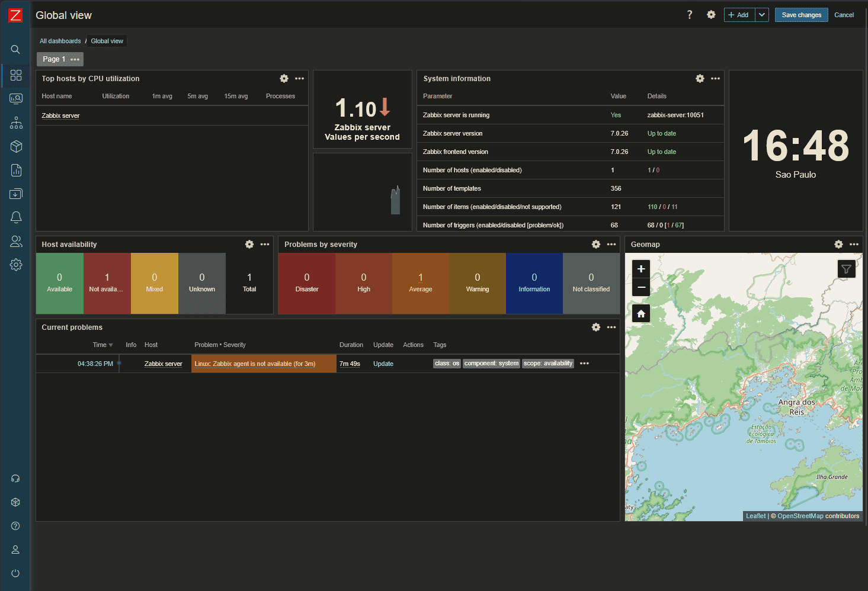Open the Page 1 tab actions menu

coord(75,59)
